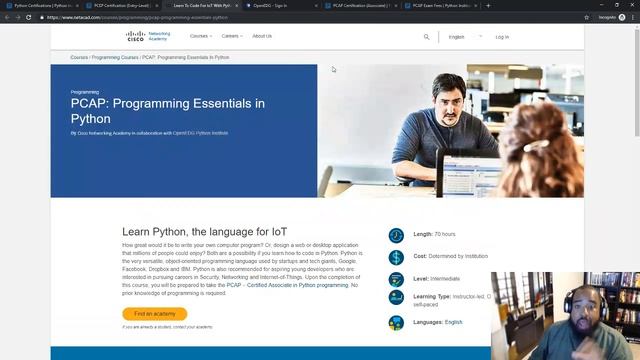Click the Log In link
Viewport: 640px width, 360px height.
pos(502,37)
